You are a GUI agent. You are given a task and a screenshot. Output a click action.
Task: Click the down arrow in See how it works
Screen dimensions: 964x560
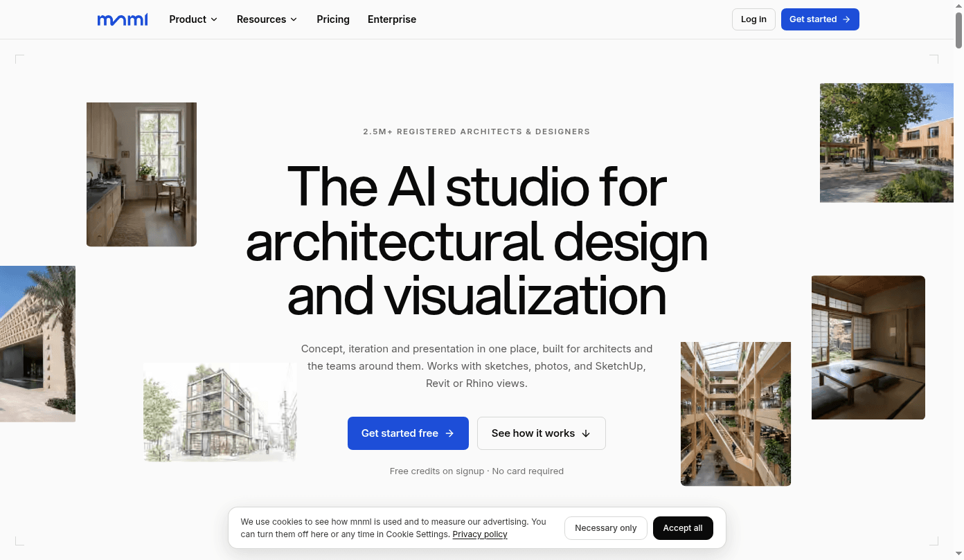click(586, 433)
